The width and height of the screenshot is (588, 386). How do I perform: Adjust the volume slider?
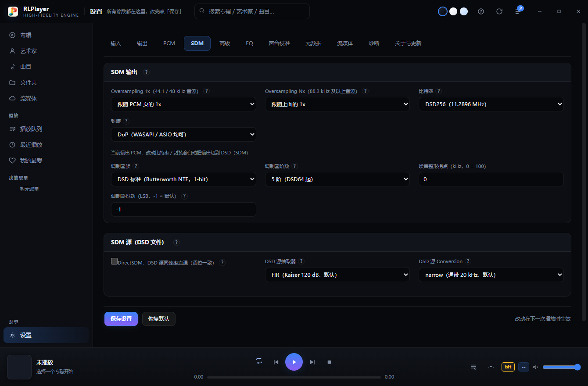click(x=562, y=367)
